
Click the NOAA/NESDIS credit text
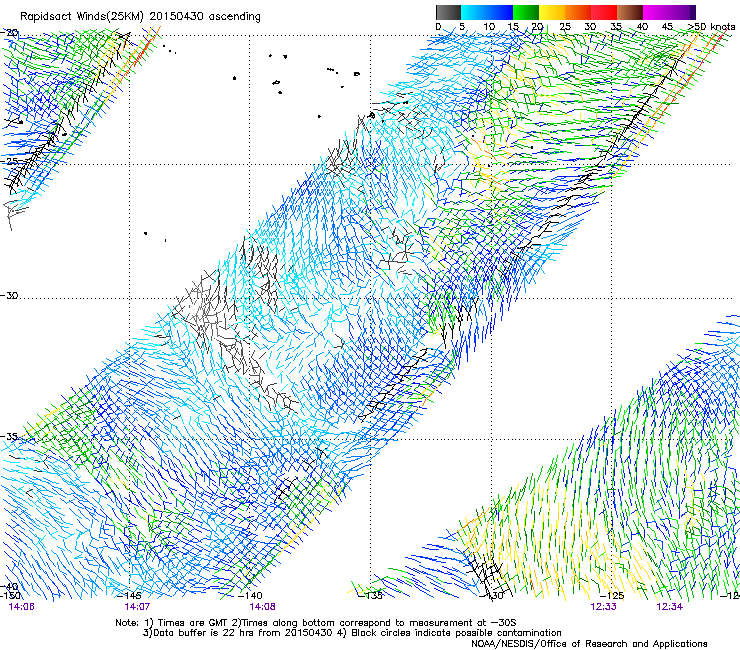(589, 644)
